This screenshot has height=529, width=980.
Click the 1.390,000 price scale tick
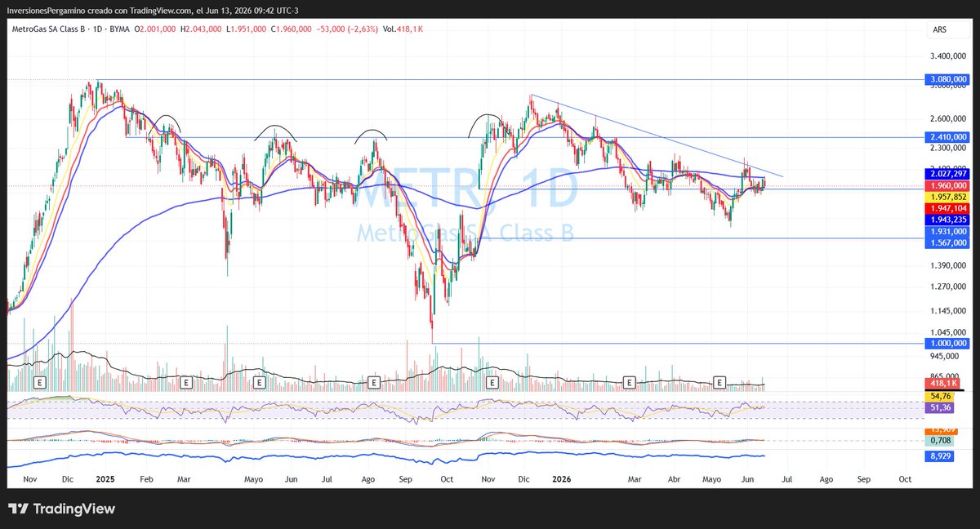point(947,266)
